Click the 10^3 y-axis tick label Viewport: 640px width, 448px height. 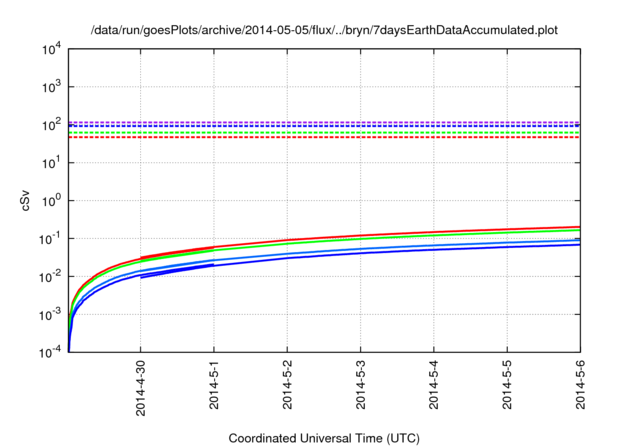point(51,86)
